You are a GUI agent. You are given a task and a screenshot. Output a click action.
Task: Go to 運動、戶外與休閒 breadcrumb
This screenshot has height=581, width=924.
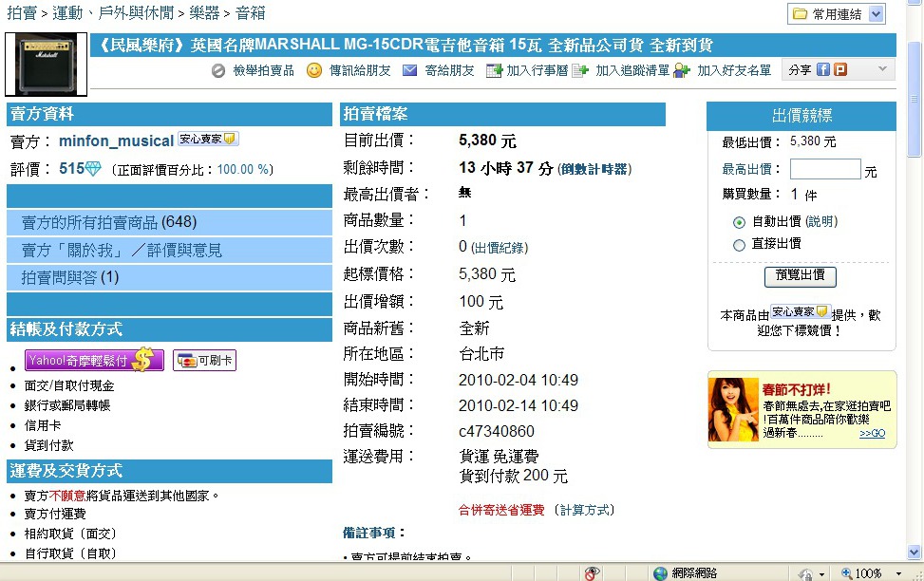113,13
